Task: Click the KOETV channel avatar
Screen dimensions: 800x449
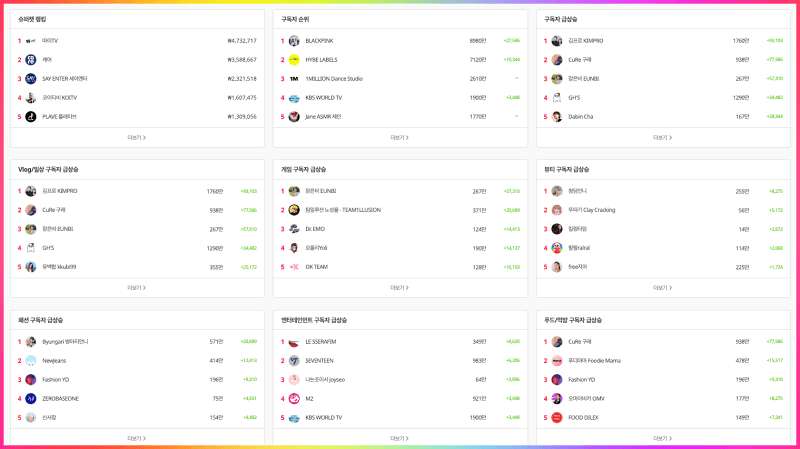Action: click(31, 98)
